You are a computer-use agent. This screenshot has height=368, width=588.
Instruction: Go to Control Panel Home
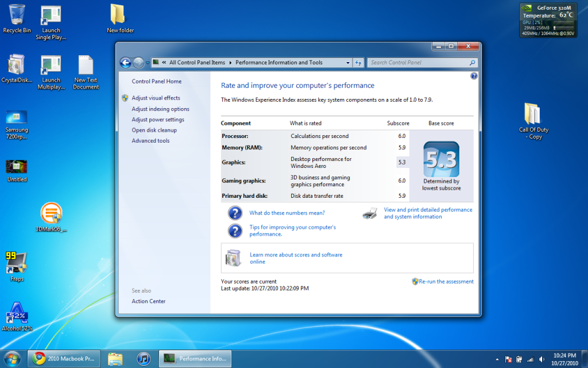pyautogui.click(x=156, y=82)
